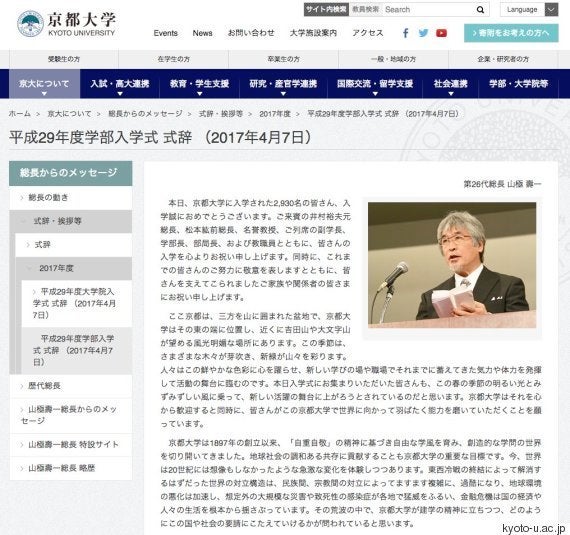Expand the 国際交流・留学支援 menu
The height and width of the screenshot is (535, 570).
click(375, 84)
